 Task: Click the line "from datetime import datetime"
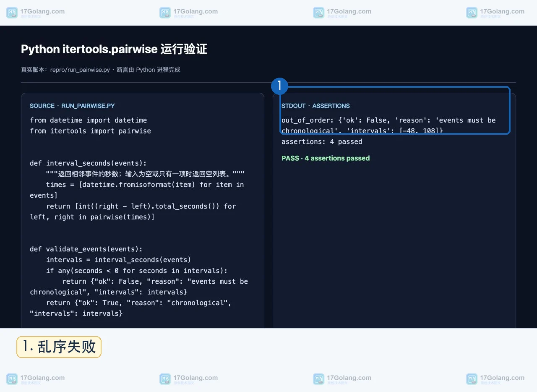[x=89, y=120]
